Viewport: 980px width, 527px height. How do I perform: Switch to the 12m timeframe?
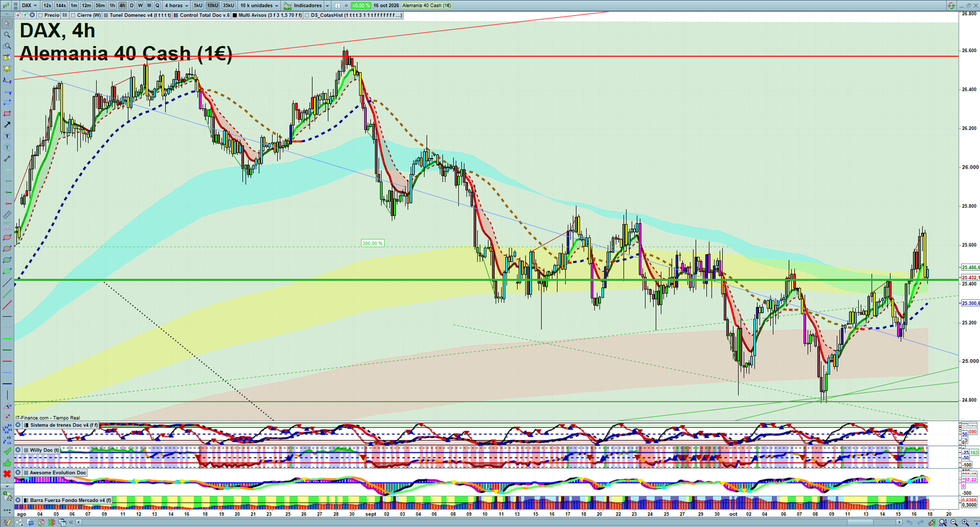[86, 6]
